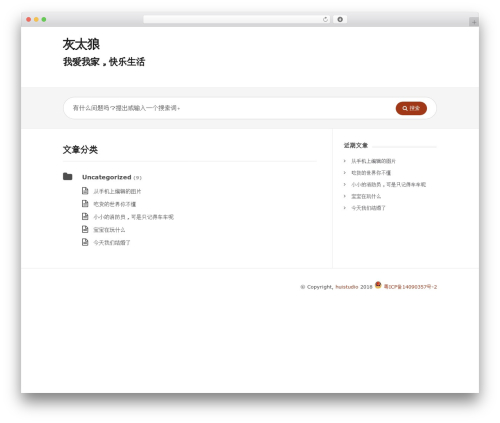Open 宝宝在玩什么 in the category list
Viewport: 500px width, 423px height.
coord(109,230)
